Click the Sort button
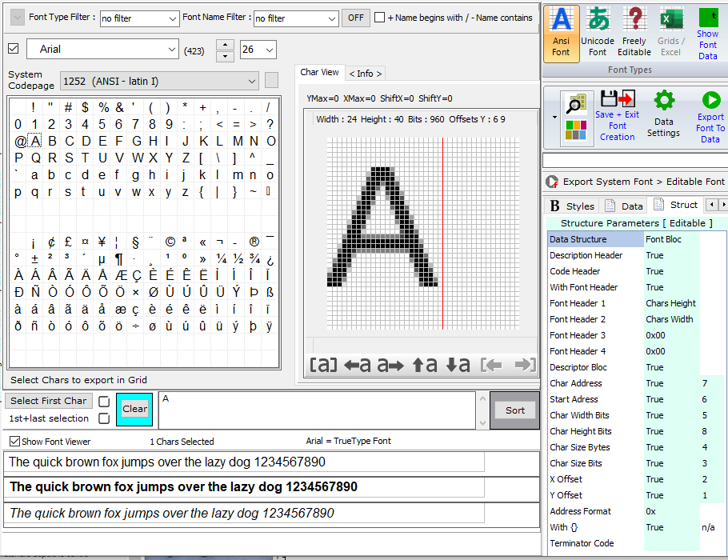Screen dimensions: 728x560 pos(515,410)
